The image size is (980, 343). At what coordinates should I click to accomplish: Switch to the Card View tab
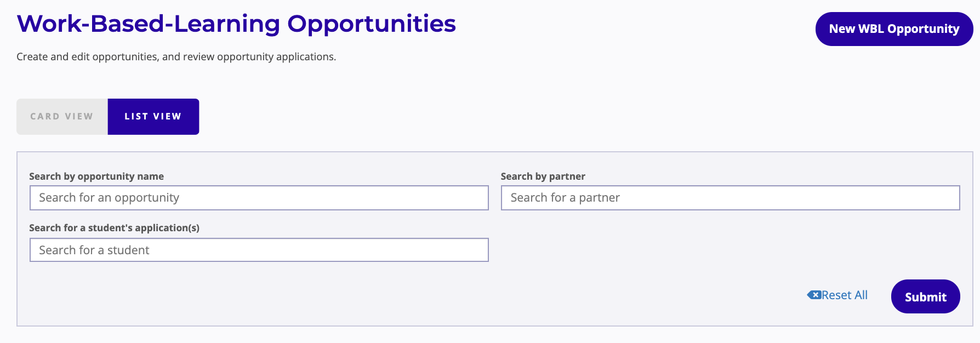62,117
